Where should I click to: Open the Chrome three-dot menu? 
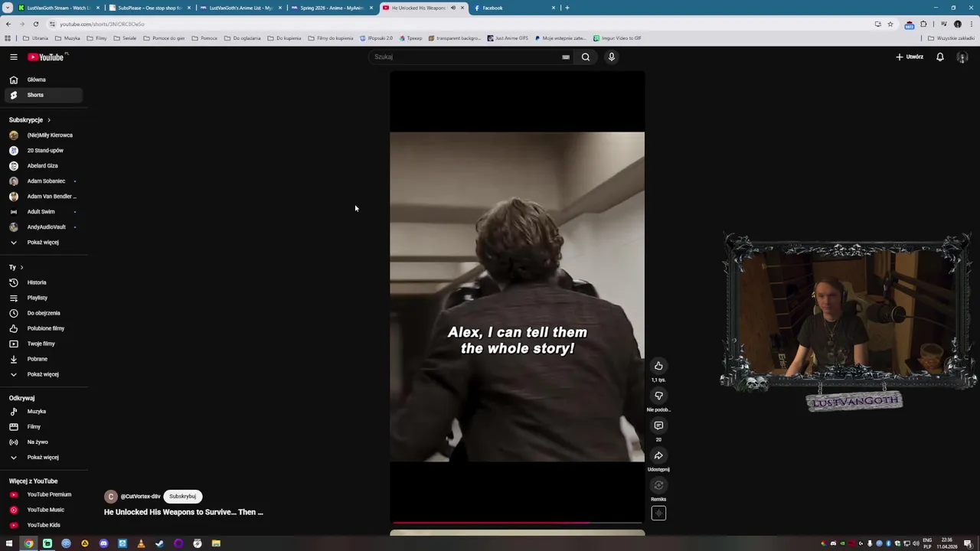tap(971, 24)
